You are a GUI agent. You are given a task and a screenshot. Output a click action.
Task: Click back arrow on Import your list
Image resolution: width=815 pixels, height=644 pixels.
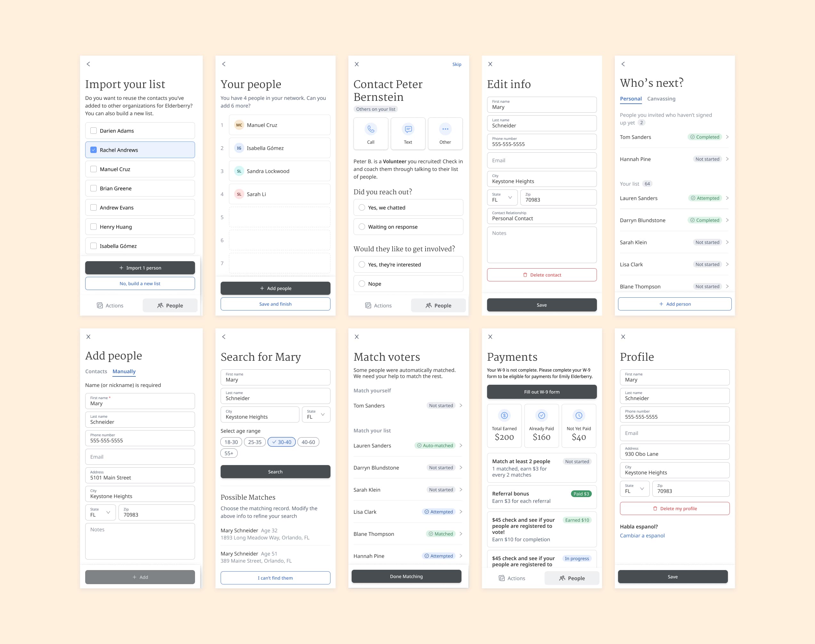88,64
